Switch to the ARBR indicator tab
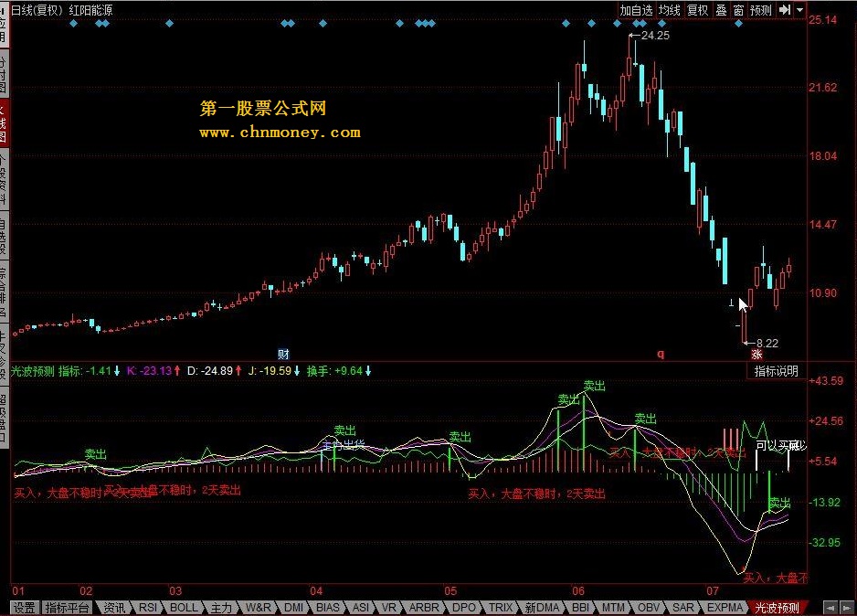 424,608
